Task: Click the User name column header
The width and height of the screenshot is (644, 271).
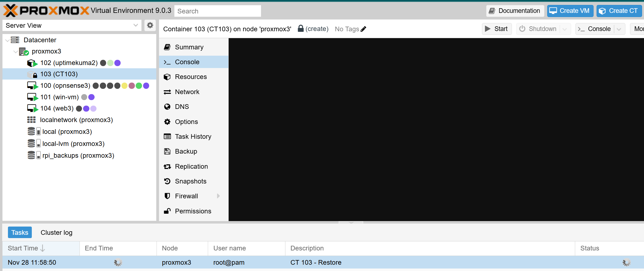Action: point(247,248)
